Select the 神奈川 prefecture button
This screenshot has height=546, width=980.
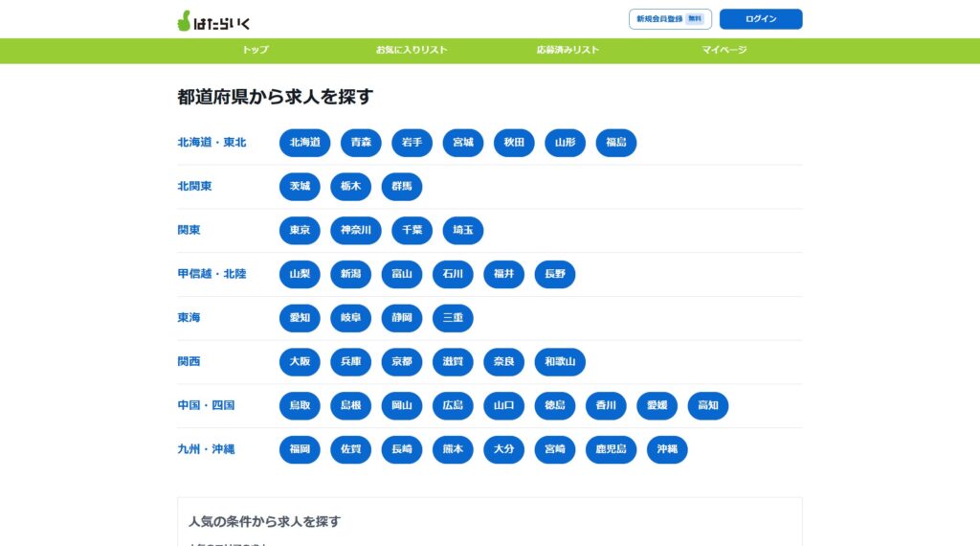coord(356,230)
